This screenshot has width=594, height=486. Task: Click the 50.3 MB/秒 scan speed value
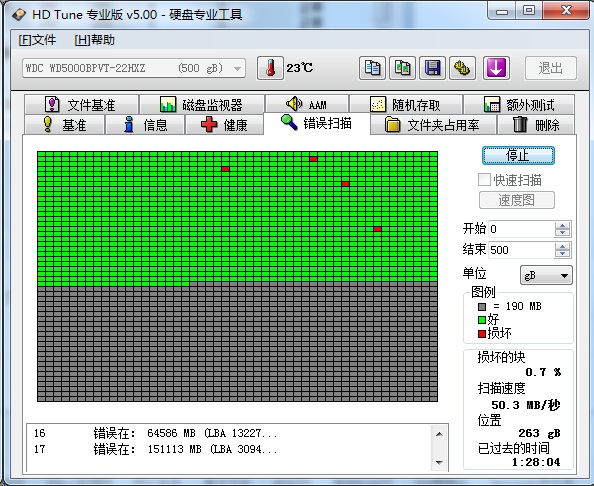coord(526,405)
